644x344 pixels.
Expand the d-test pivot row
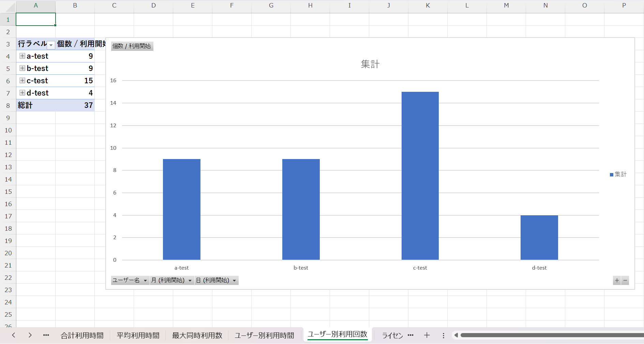tap(22, 93)
